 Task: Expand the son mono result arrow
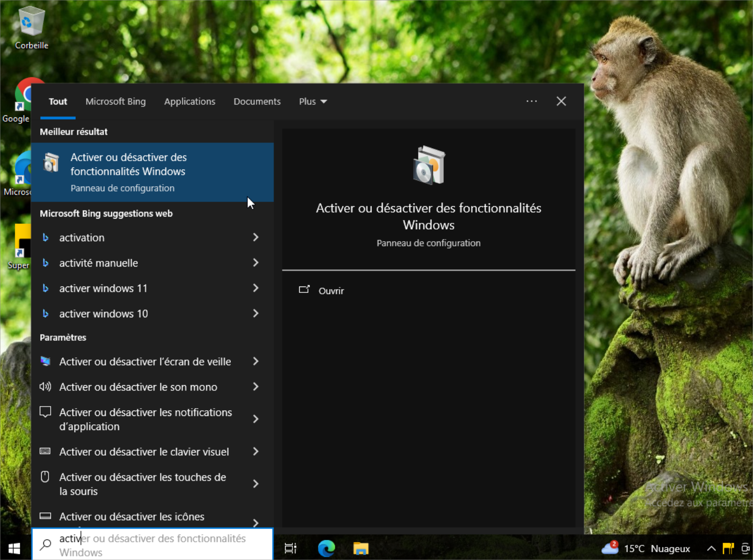click(x=256, y=387)
